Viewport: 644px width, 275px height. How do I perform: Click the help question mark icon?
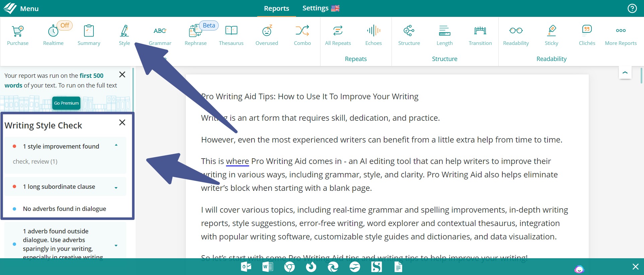click(632, 8)
